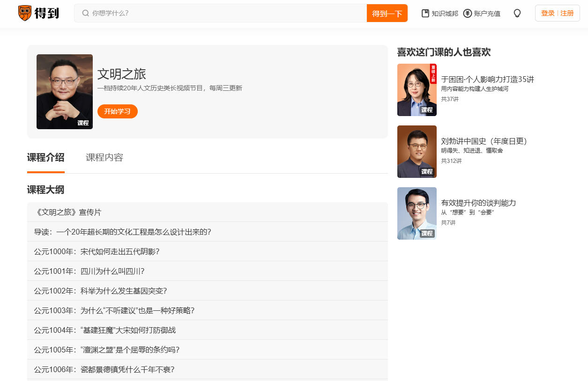The width and height of the screenshot is (588, 381).
Task: Click the search magnifier icon
Action: (x=85, y=13)
